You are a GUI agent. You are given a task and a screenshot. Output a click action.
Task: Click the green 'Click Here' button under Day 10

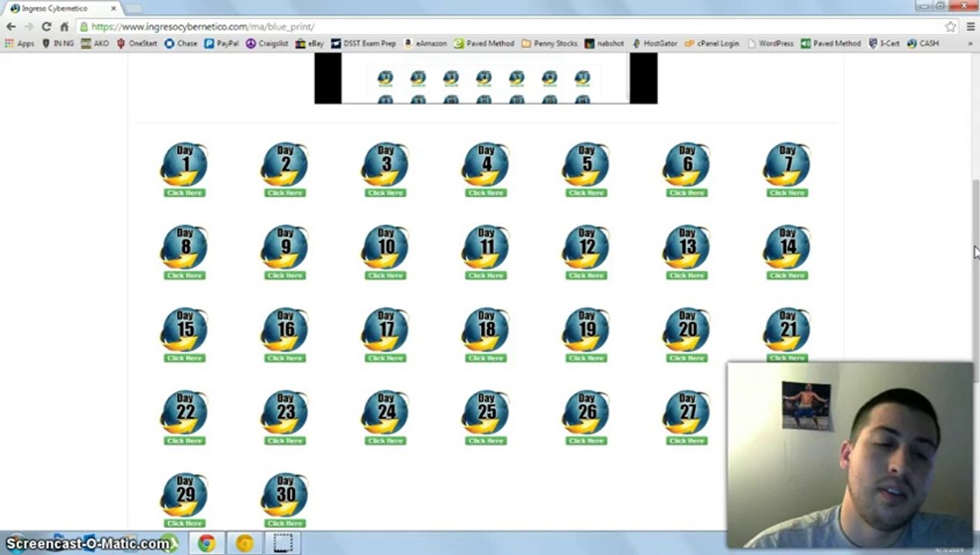tap(385, 275)
